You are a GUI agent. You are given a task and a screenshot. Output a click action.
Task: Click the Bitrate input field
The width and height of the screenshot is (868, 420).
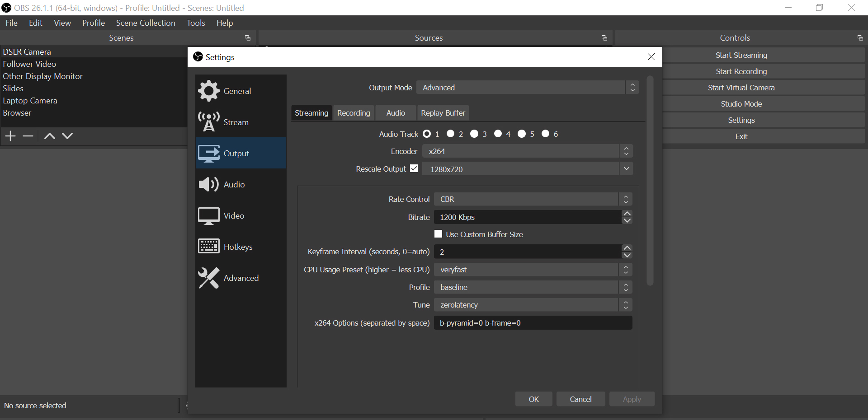pos(528,217)
